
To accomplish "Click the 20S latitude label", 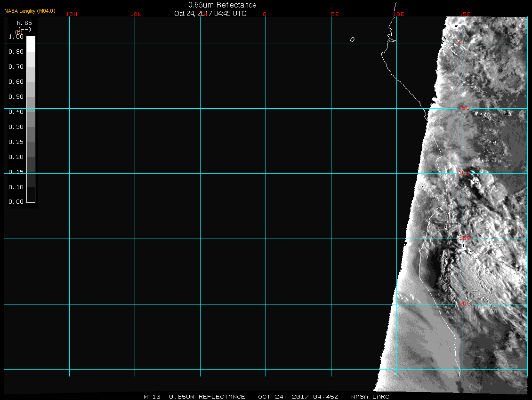I will click(x=465, y=304).
